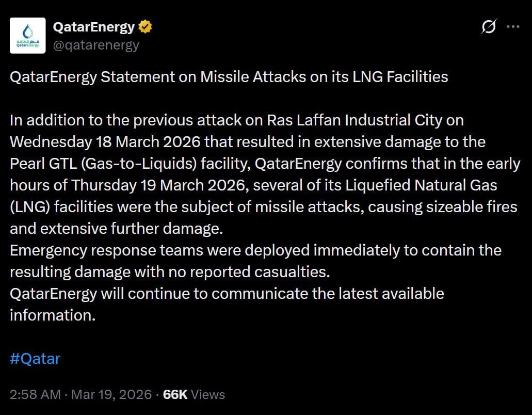This screenshot has width=532, height=415.
Task: Click the gold verified badge icon
Action: (145, 27)
